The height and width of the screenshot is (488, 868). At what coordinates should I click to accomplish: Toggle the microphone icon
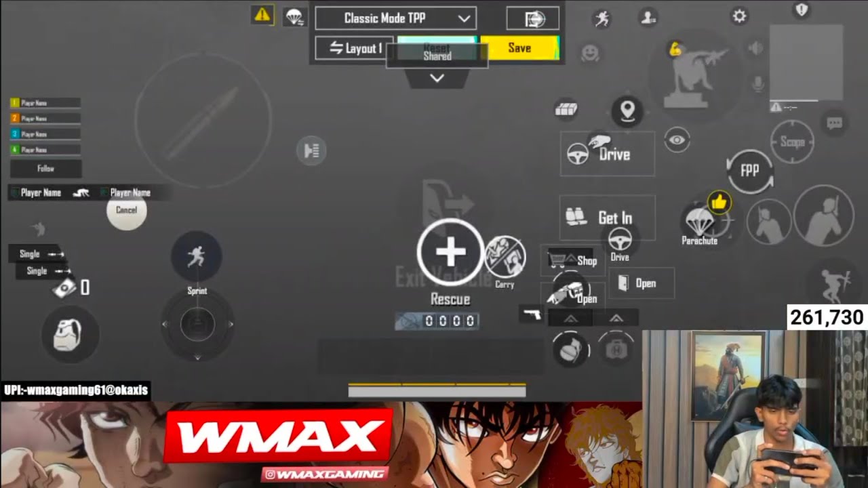[x=757, y=84]
